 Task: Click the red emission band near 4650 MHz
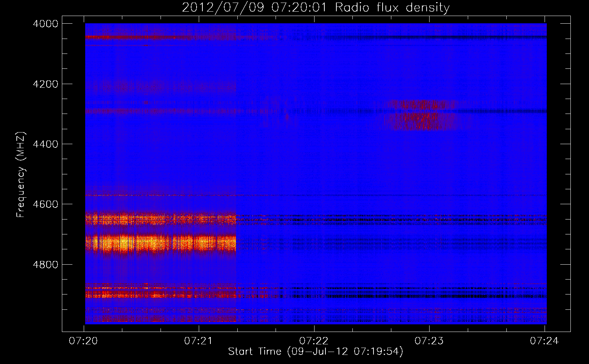pos(161,219)
